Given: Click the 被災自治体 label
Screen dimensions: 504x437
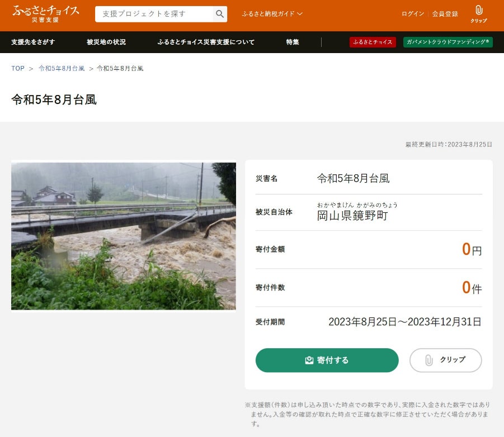Looking at the screenshot, I should pos(274,212).
